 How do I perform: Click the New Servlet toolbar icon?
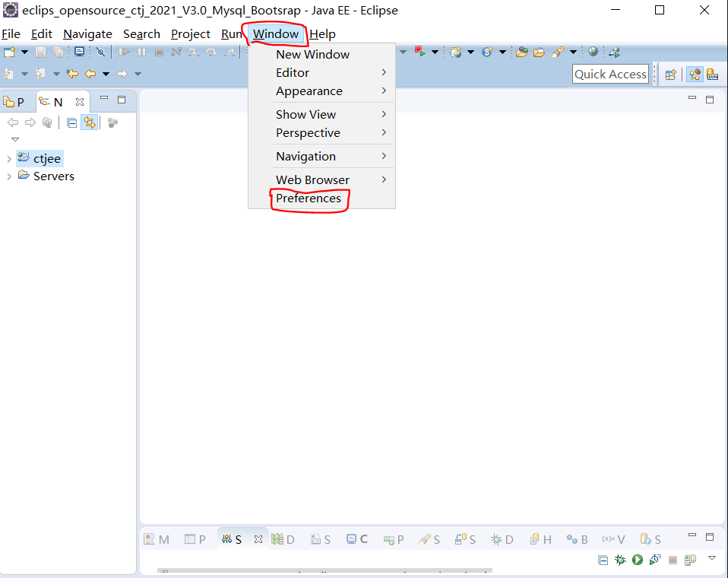point(487,52)
